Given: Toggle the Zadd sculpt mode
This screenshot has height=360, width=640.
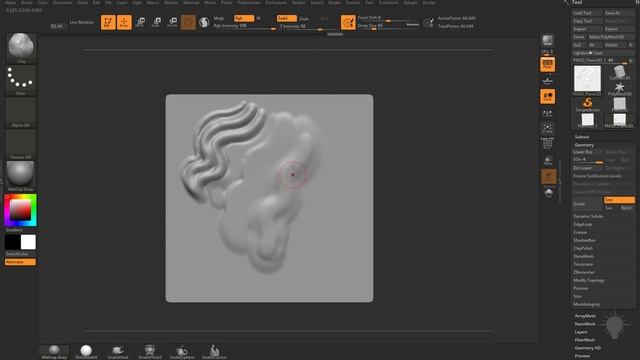Looking at the screenshot, I should (287, 18).
